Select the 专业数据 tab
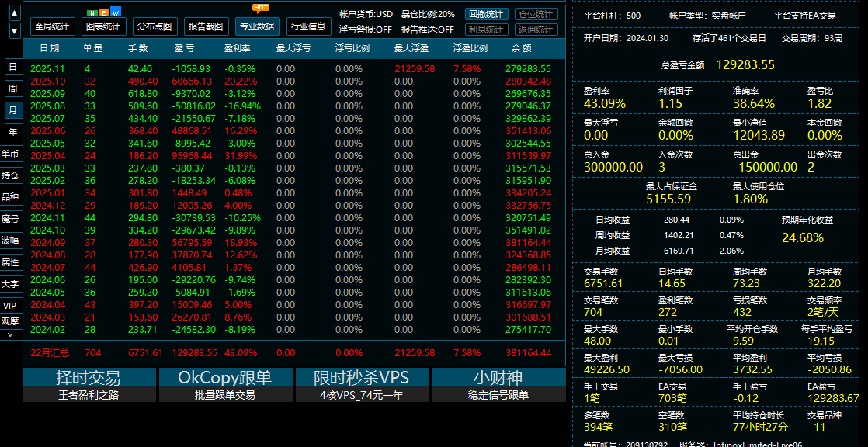The image size is (868, 447). coord(258,26)
